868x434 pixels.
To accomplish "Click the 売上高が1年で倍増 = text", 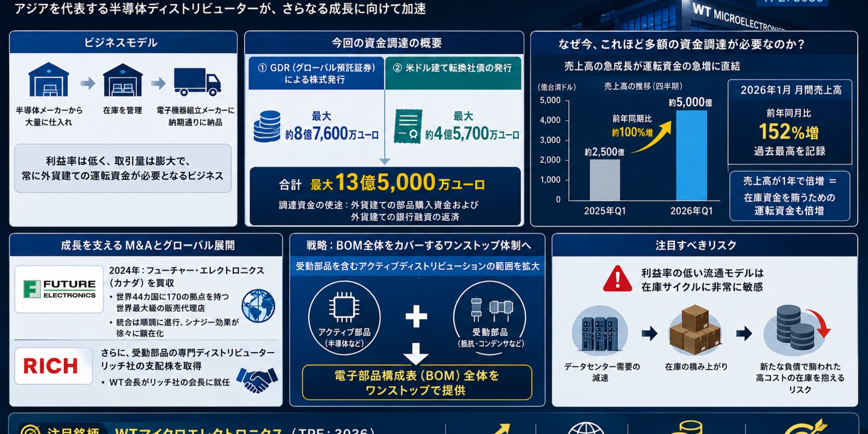I will click(x=789, y=181).
